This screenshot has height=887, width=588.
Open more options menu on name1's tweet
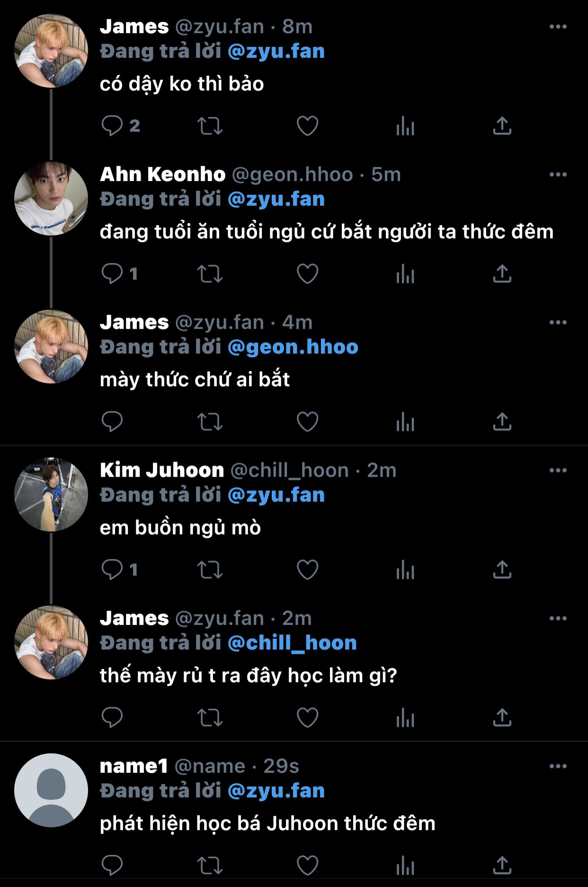[558, 766]
